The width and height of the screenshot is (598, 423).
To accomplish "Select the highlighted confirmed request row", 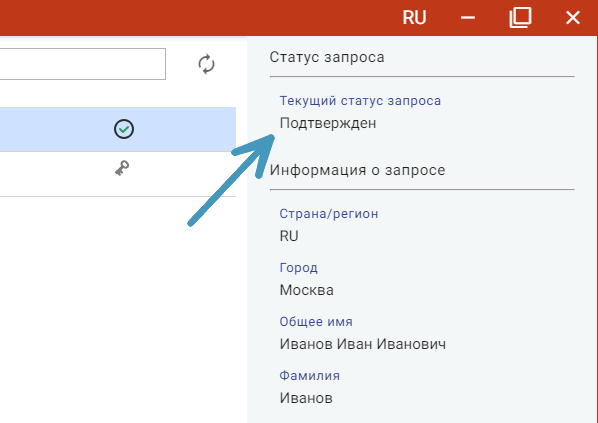I will tap(118, 129).
